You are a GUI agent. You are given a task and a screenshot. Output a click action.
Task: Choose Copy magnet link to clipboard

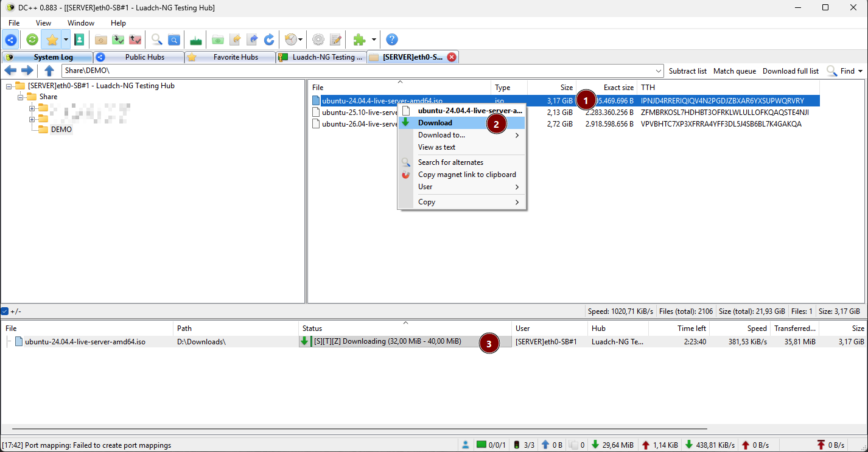click(x=461, y=175)
